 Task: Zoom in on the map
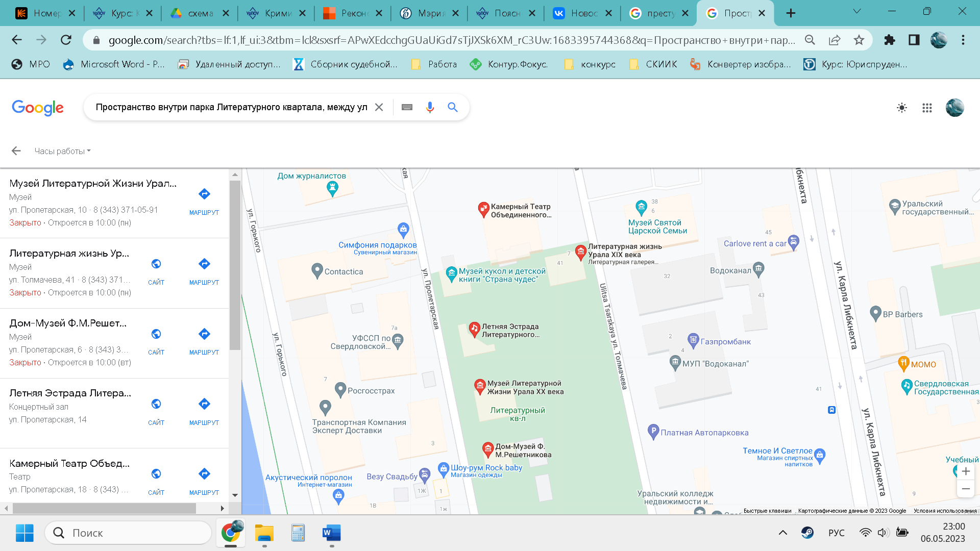click(x=966, y=471)
